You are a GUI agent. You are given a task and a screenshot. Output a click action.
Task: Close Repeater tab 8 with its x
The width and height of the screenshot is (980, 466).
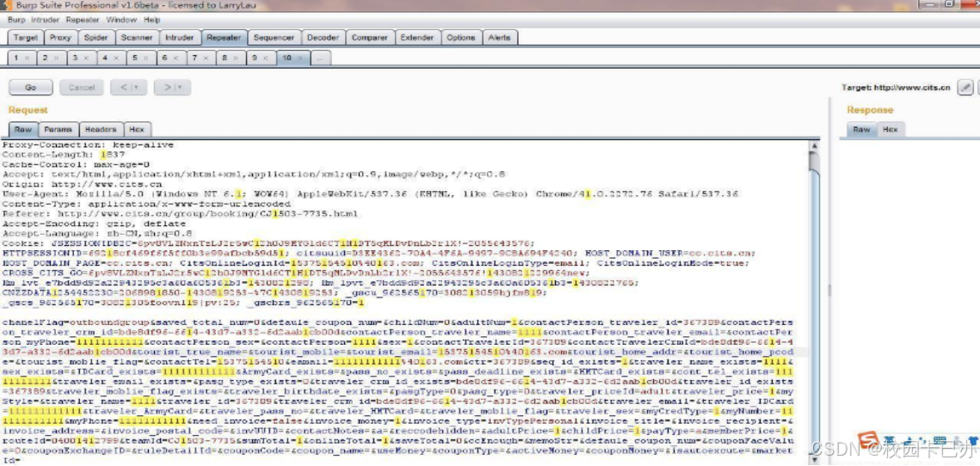coord(237,58)
